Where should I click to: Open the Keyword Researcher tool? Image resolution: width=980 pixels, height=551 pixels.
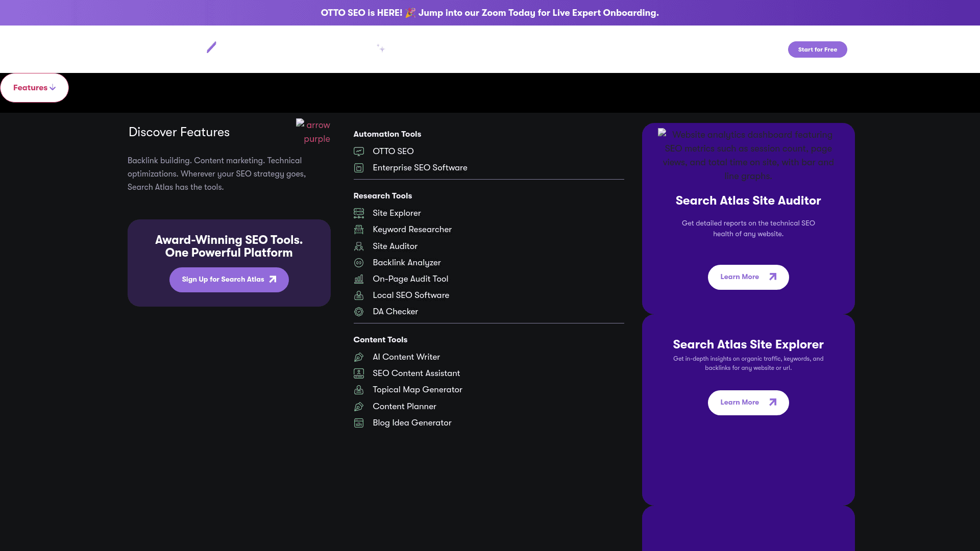[x=412, y=230]
